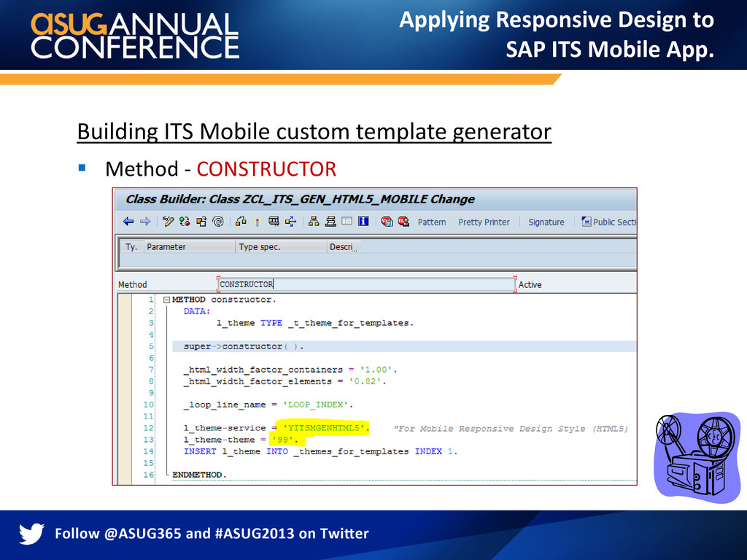Viewport: 747px width, 560px height.
Task: Click the line 'super->constructor( ).'
Action: click(x=244, y=346)
